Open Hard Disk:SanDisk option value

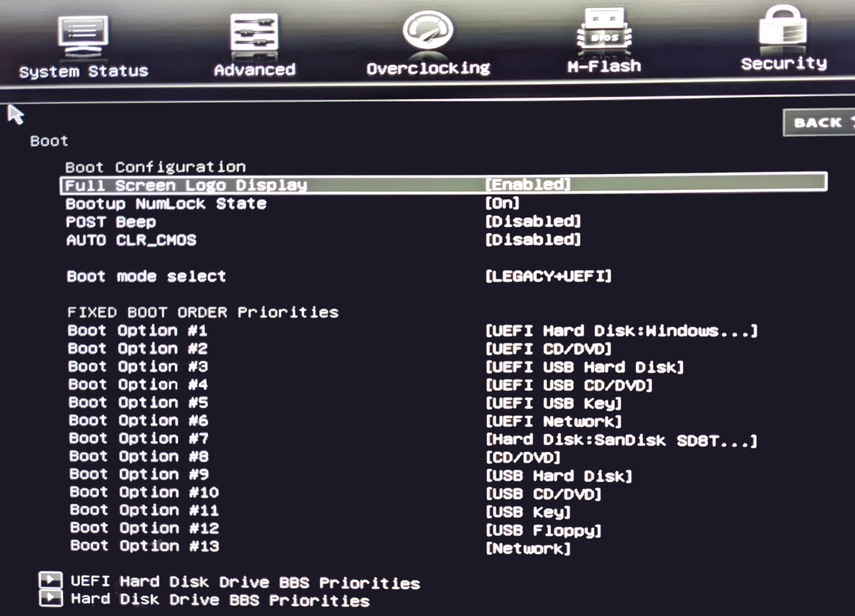[621, 440]
